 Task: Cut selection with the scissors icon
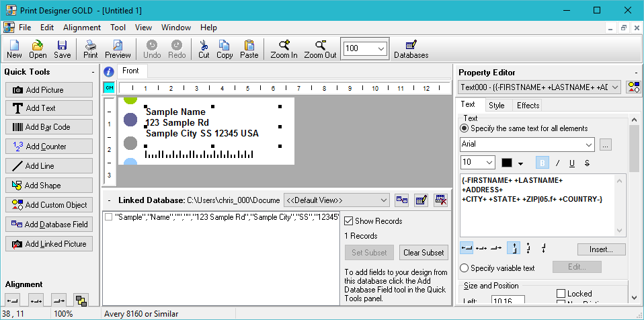click(204, 49)
